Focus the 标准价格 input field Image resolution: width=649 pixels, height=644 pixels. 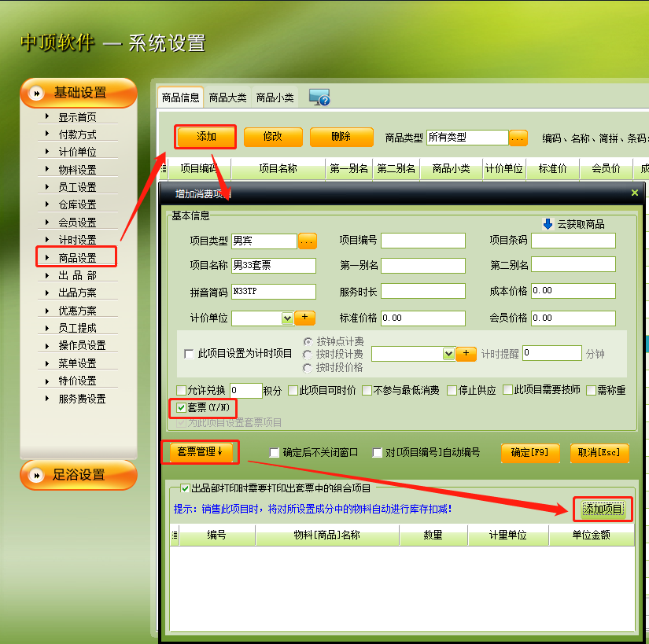click(423, 318)
